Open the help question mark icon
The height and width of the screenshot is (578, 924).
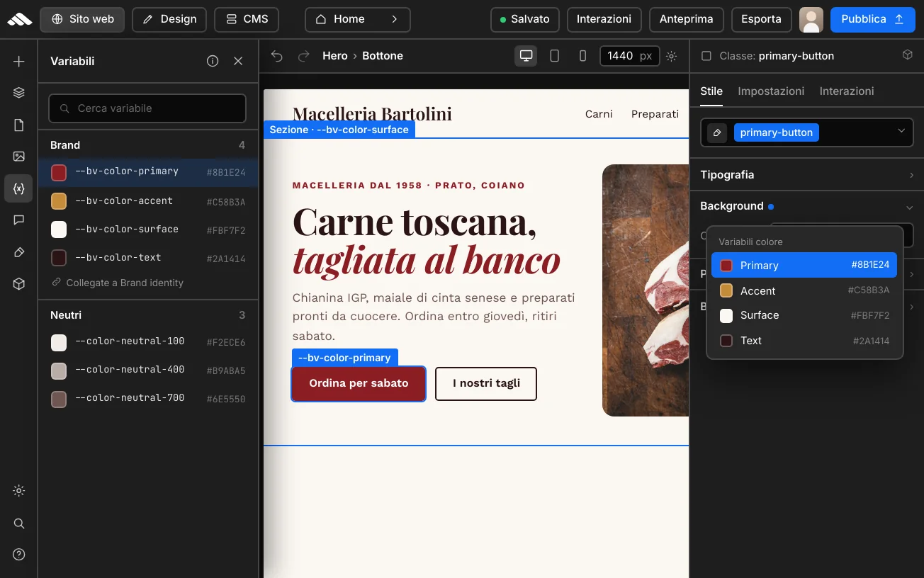(19, 555)
